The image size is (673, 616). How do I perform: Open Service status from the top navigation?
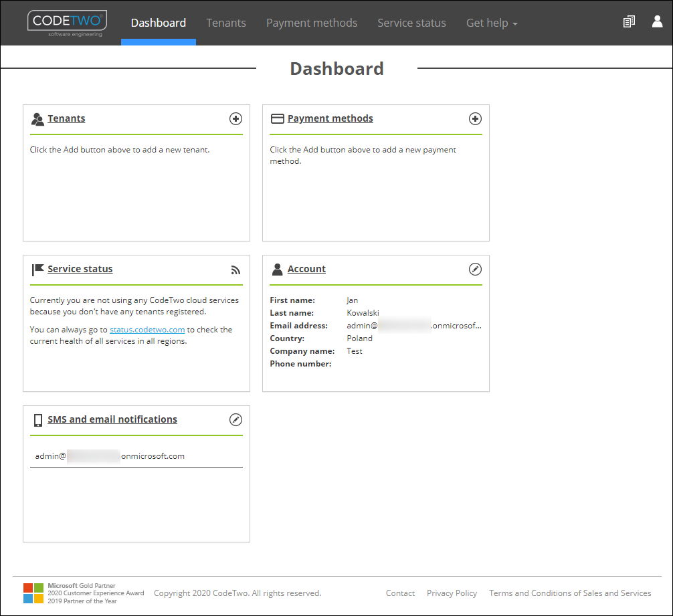411,23
